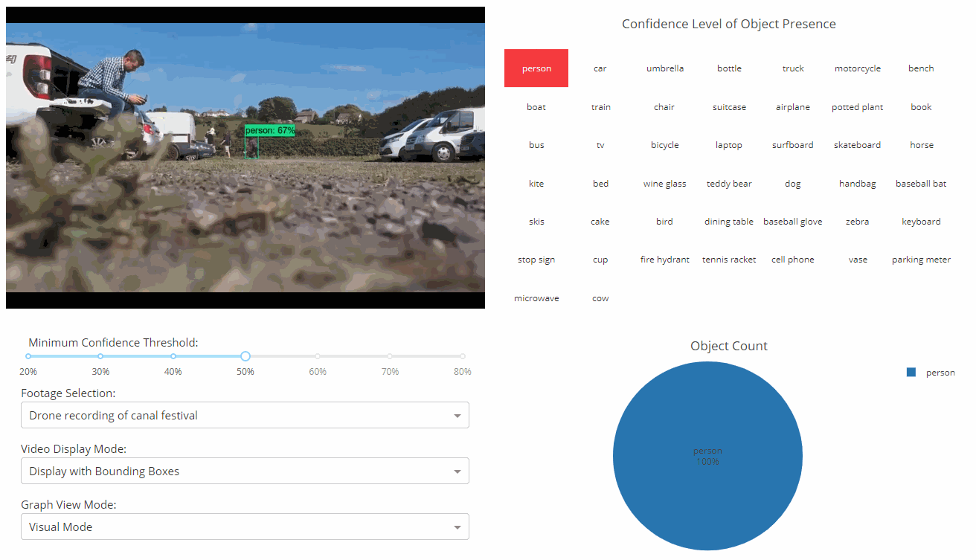Click the boat heatmap cell
Image resolution: width=976 pixels, height=560 pixels.
coord(536,107)
